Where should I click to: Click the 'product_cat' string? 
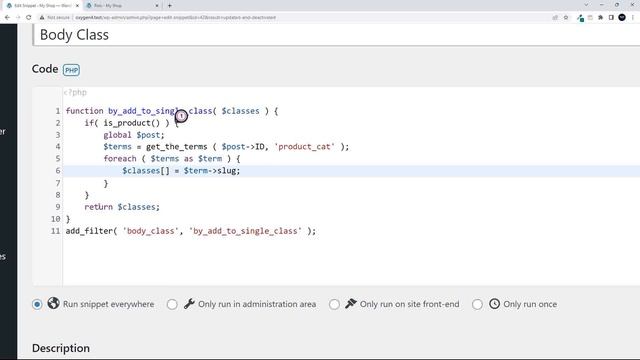(304, 147)
